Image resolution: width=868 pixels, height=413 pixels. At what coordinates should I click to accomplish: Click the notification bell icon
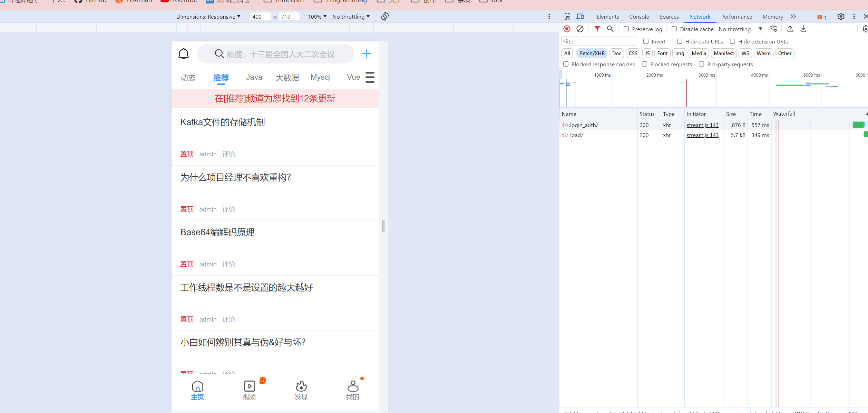184,53
